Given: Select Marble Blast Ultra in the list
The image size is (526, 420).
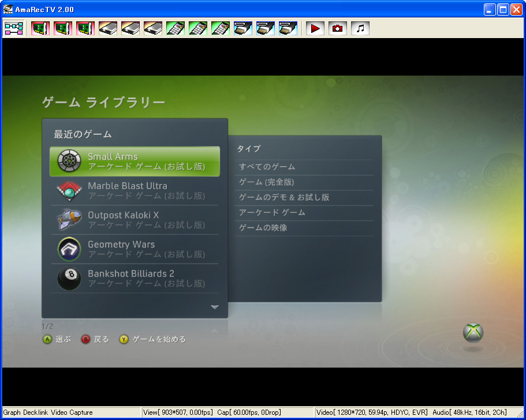Looking at the screenshot, I should point(135,190).
